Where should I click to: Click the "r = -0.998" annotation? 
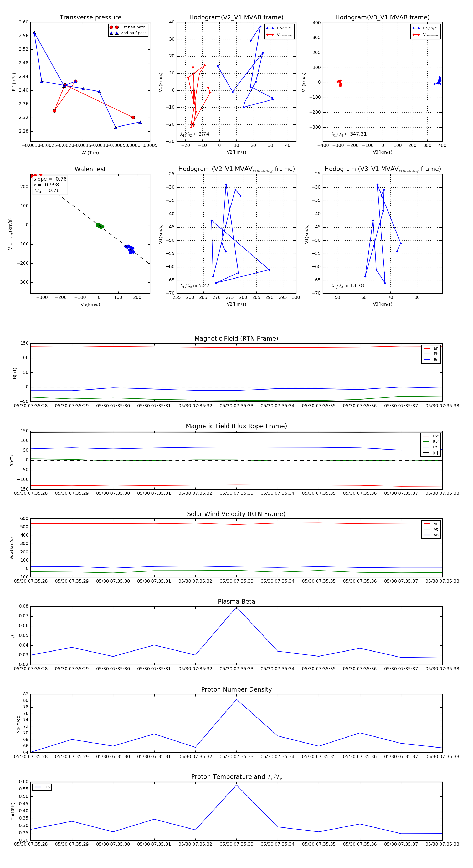tap(47, 185)
